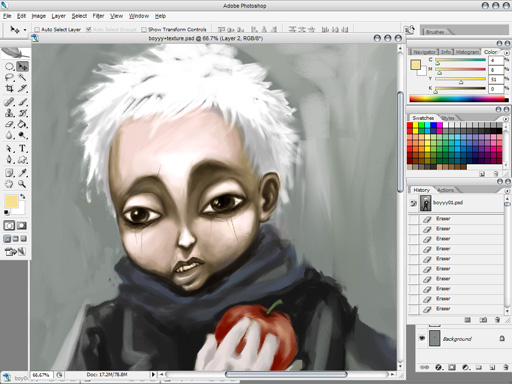
Task: Enable the Show Transform Controls checkbox
Action: pyautogui.click(x=144, y=30)
